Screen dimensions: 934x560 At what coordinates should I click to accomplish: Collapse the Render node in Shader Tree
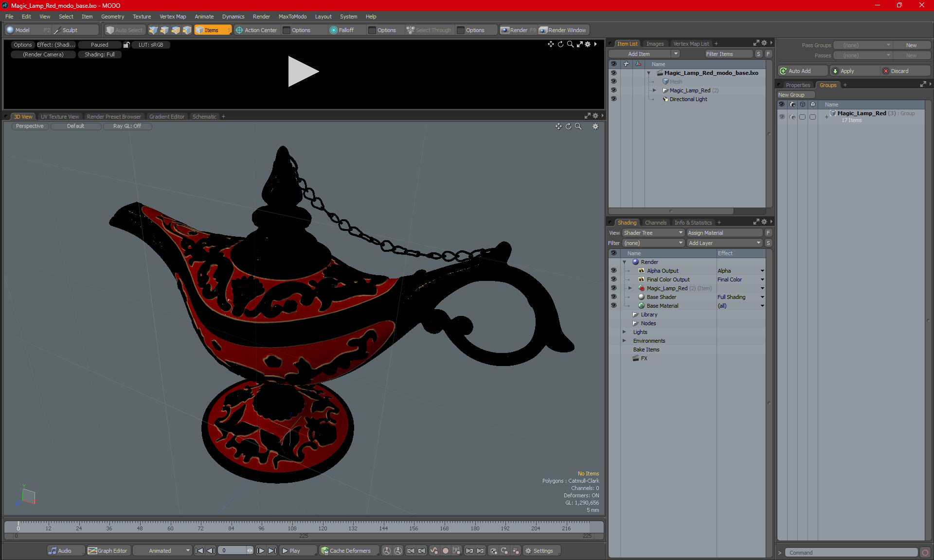pyautogui.click(x=624, y=262)
